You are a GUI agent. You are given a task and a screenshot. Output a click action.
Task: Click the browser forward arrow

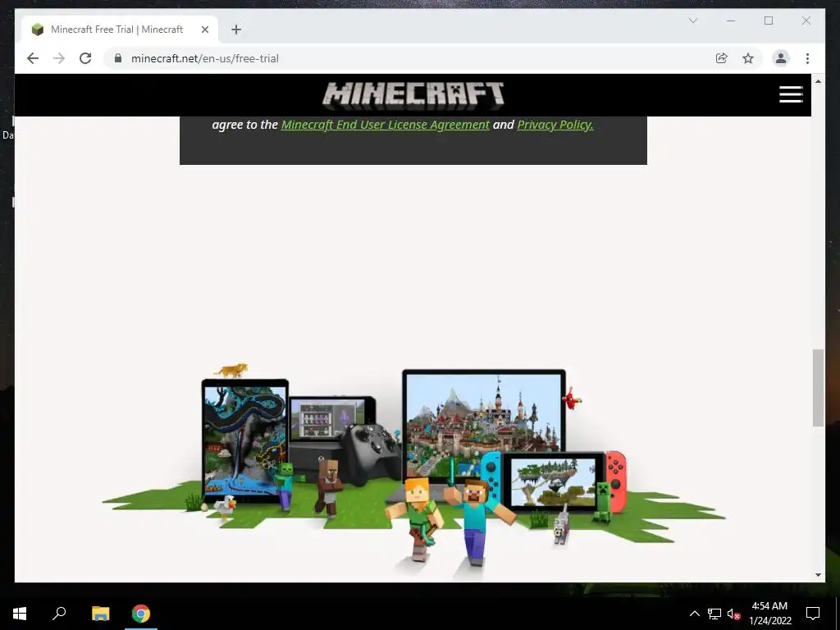point(59,58)
